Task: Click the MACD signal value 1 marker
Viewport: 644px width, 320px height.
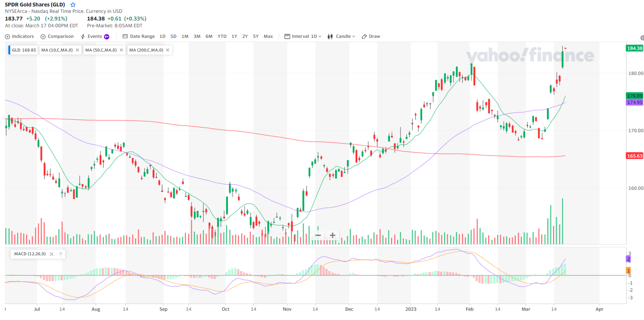Action: [628, 271]
